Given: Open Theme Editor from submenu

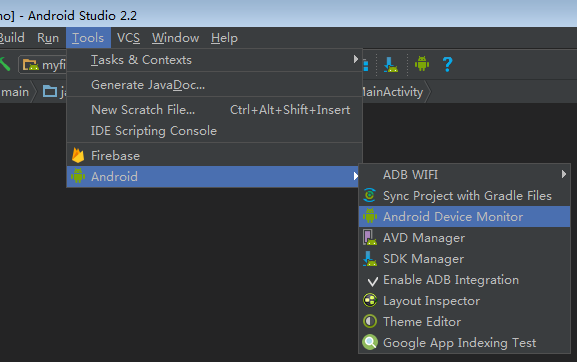Looking at the screenshot, I should click(x=464, y=322).
